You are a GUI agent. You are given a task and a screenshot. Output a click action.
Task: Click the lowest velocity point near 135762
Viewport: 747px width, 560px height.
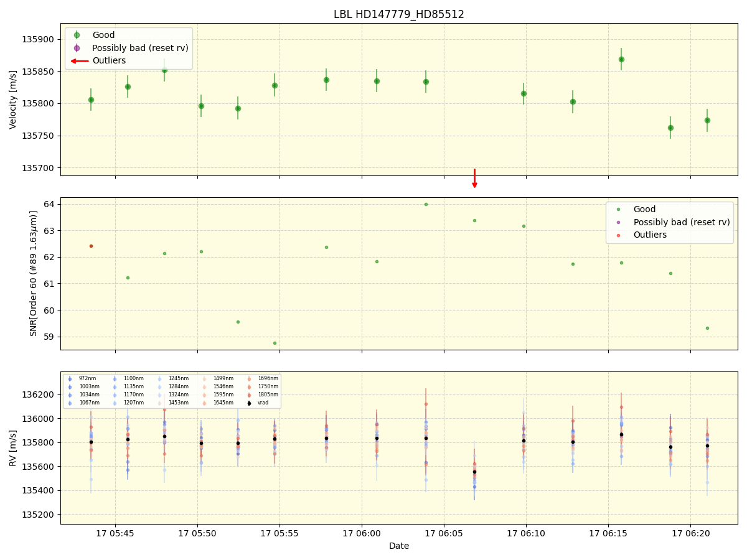pyautogui.click(x=670, y=128)
